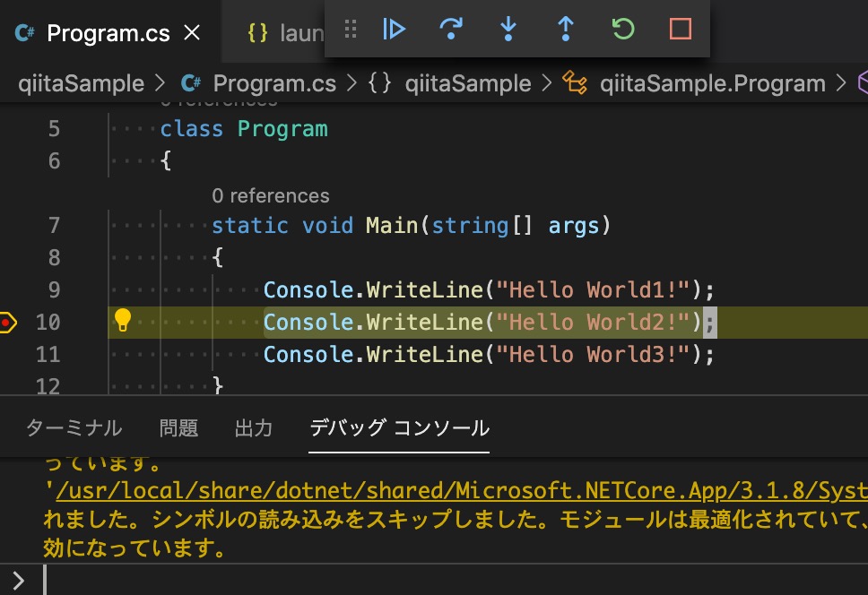Screen dimensions: 868x595
Task: Focus the debug console input field
Action: coord(448,581)
